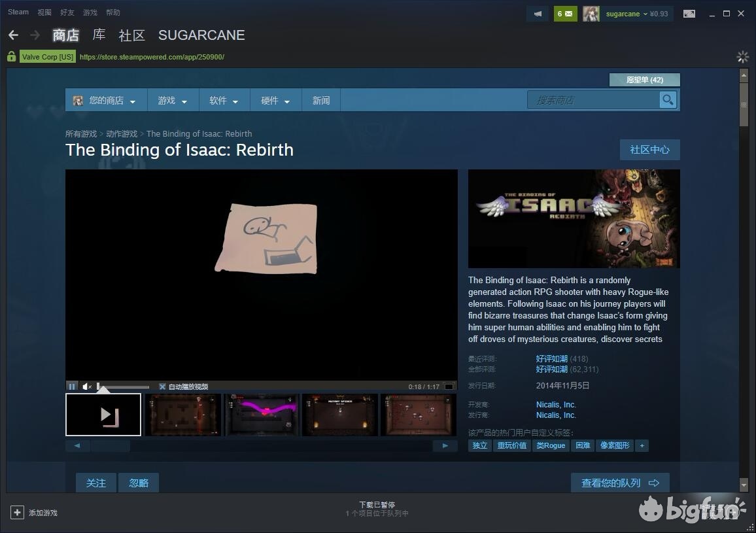This screenshot has height=533, width=756.
Task: Click the 愿望单 (42) wishlist button
Action: click(644, 80)
